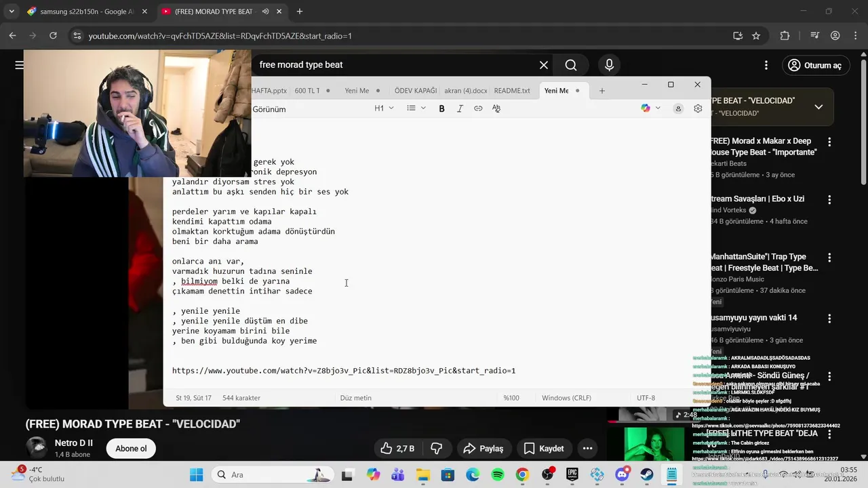Switch to README.txt tab in Notepad

click(512, 90)
